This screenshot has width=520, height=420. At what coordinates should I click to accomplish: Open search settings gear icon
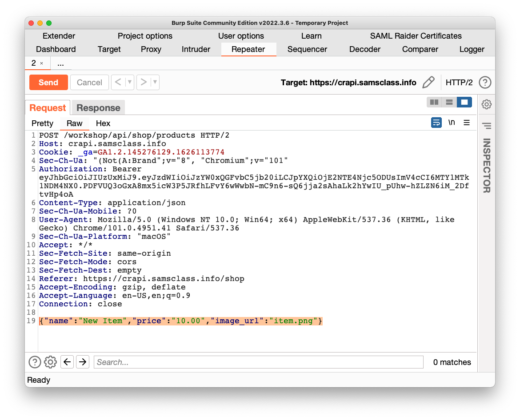[50, 362]
